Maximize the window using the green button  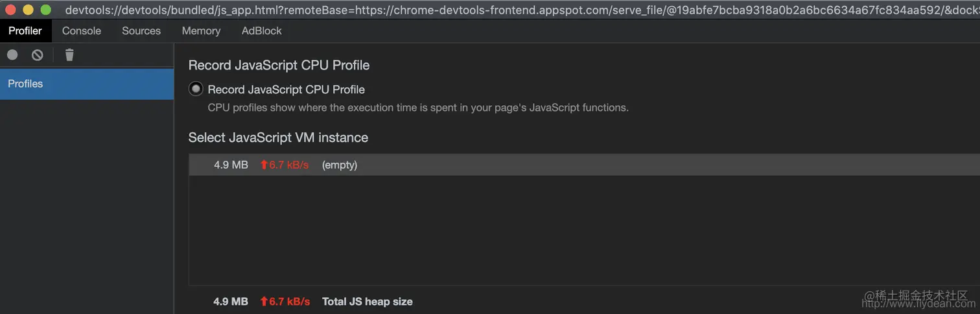[46, 10]
